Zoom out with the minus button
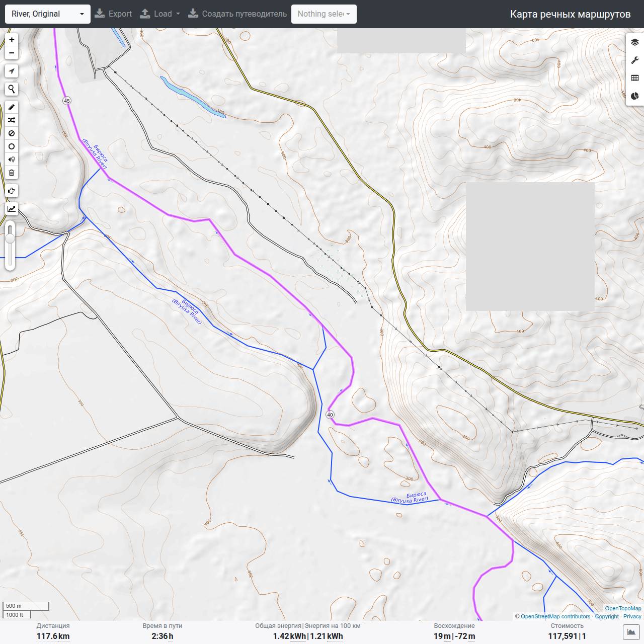 pyautogui.click(x=12, y=53)
